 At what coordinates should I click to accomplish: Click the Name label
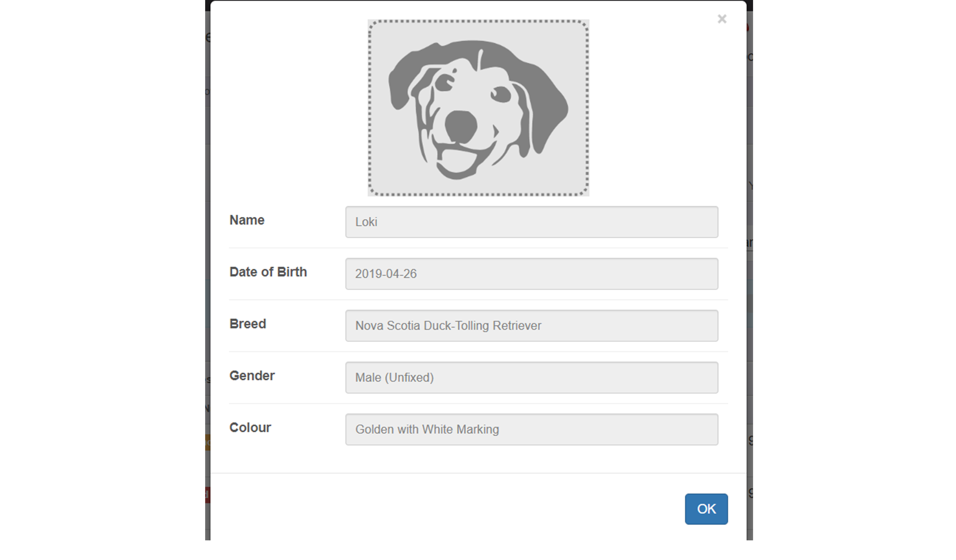click(x=247, y=220)
